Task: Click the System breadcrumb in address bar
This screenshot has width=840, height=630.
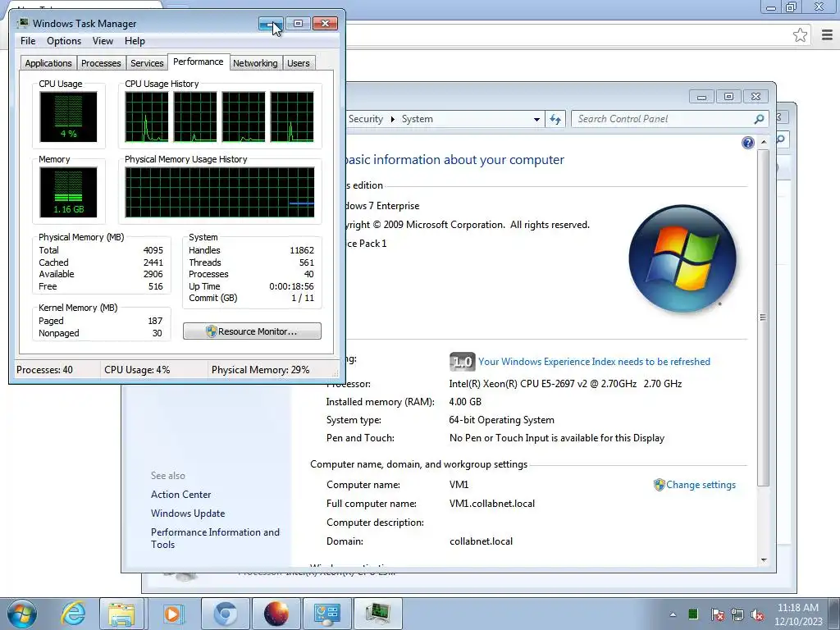Action: click(418, 119)
